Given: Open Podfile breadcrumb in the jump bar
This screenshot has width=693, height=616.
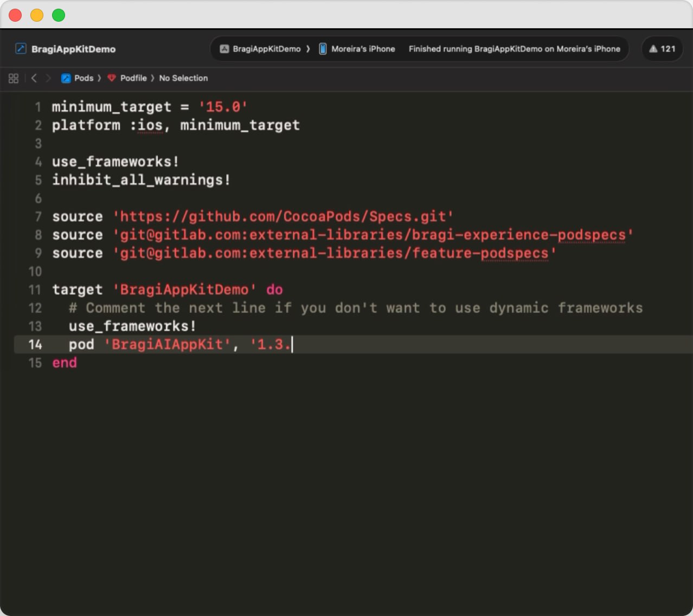Looking at the screenshot, I should click(x=133, y=78).
